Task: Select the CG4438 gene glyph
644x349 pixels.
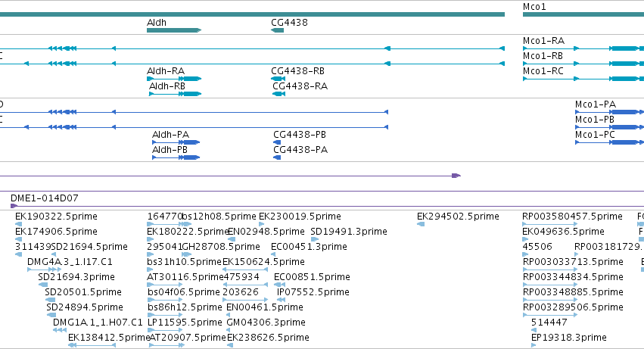Action: [277, 30]
